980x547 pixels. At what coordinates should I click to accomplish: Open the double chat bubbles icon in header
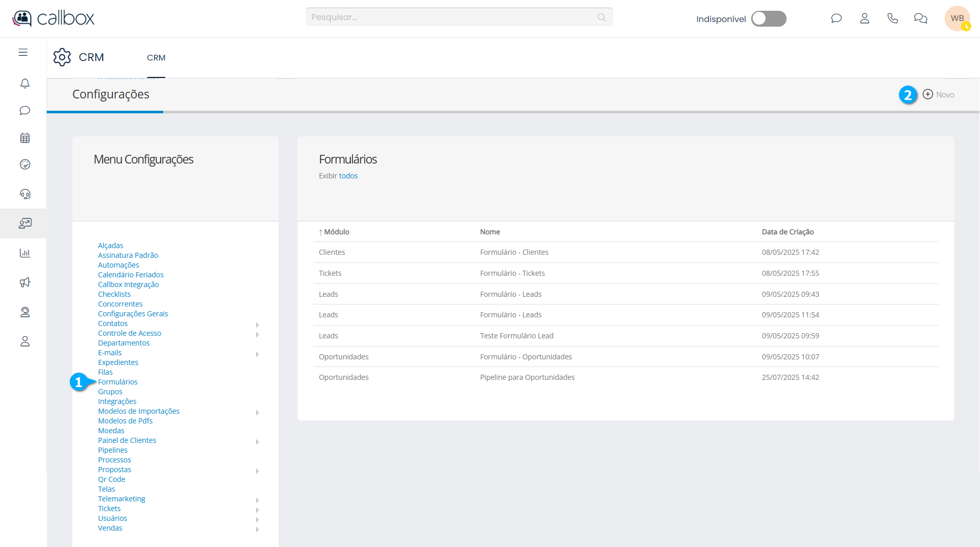(920, 18)
